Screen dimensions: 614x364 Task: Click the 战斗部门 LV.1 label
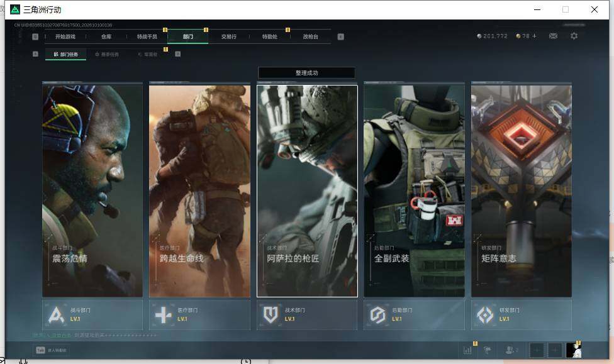point(81,314)
